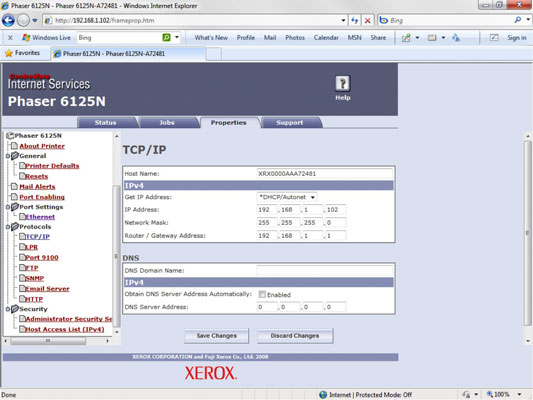Open the zoom level dropdown arrow
Screen dimensions: 533x400
519,395
